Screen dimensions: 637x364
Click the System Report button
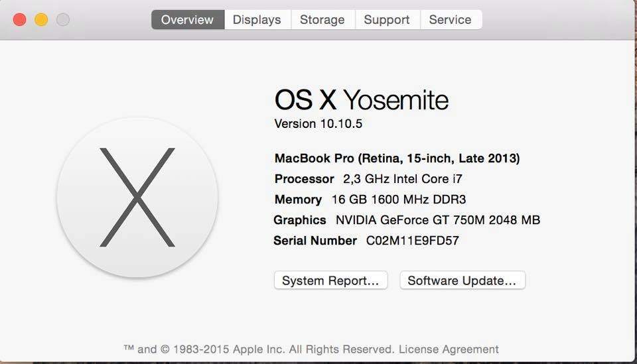(x=330, y=280)
